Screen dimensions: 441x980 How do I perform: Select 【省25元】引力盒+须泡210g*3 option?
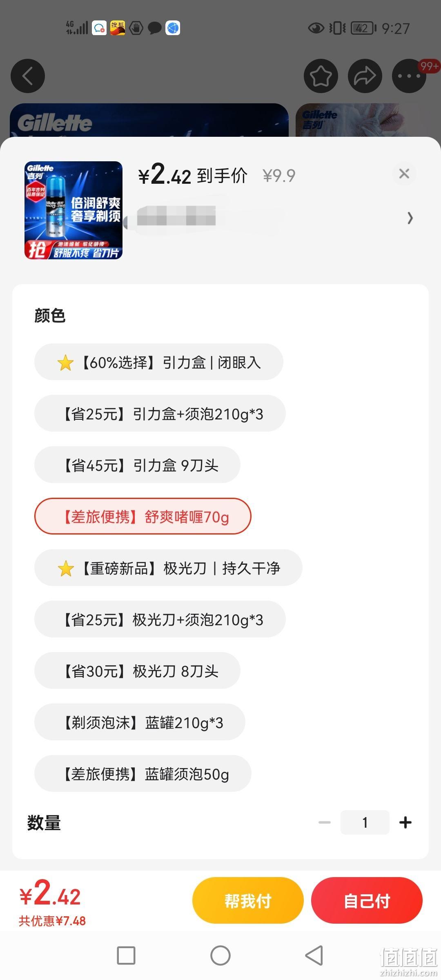pos(160,414)
